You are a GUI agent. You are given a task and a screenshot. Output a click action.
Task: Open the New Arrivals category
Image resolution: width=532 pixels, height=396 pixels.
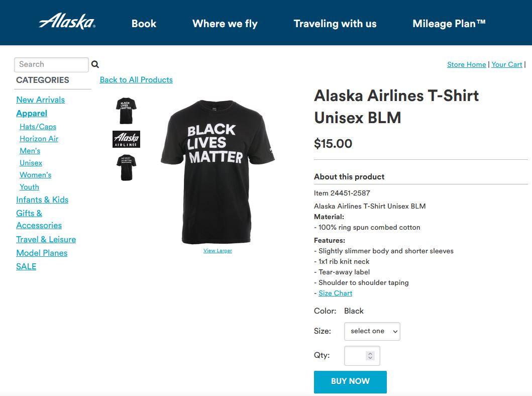[40, 100]
